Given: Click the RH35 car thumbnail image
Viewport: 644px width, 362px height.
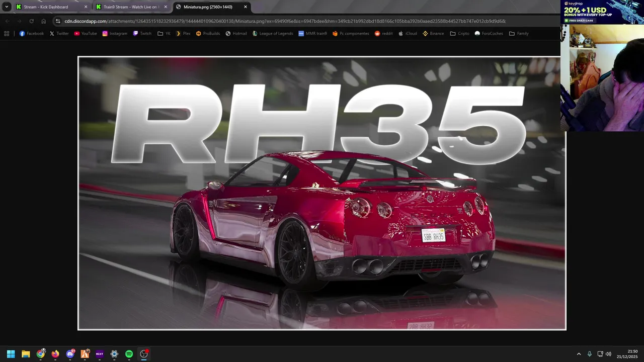Looking at the screenshot, I should (322, 193).
